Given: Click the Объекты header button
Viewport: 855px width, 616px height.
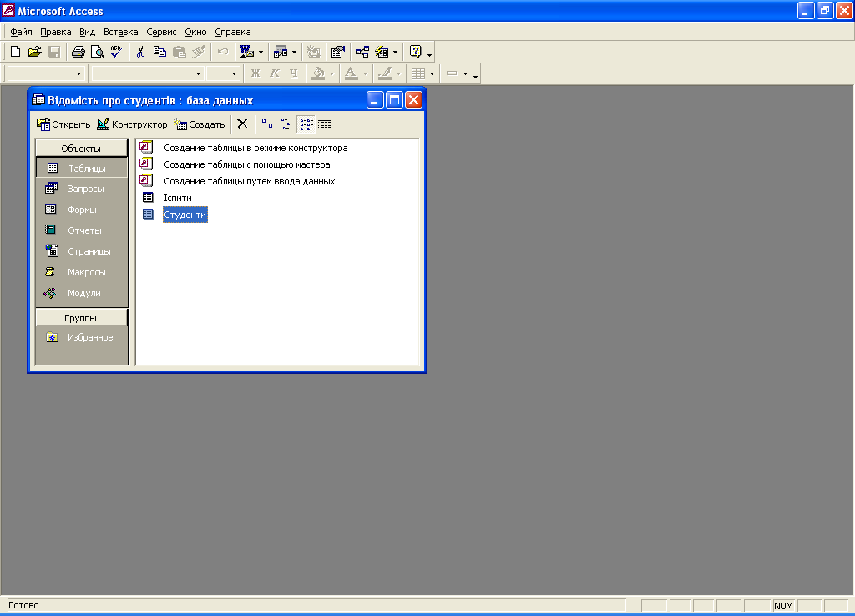Looking at the screenshot, I should point(81,149).
